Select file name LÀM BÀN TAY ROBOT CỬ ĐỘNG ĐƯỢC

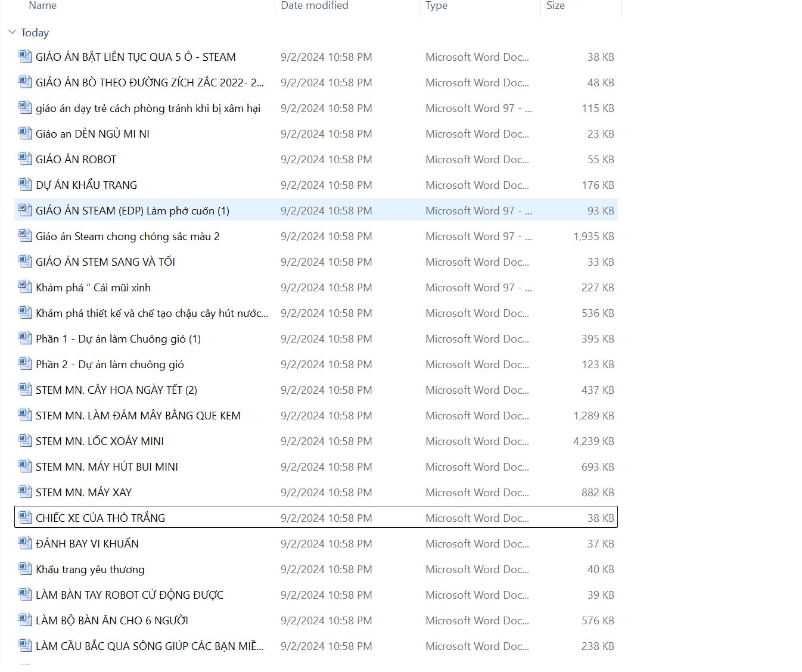pos(129,595)
